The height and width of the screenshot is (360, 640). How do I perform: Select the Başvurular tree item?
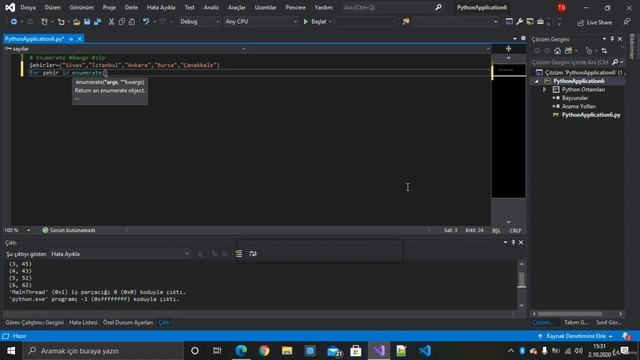pos(575,98)
